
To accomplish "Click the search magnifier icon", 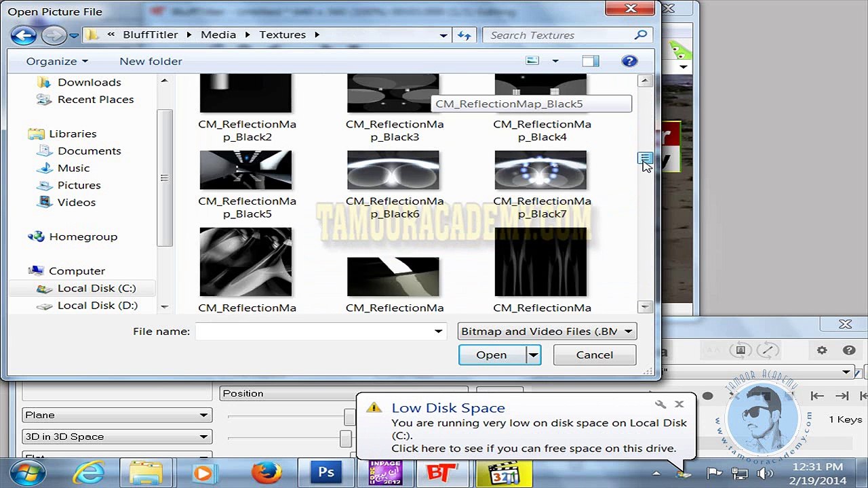I will coord(641,35).
